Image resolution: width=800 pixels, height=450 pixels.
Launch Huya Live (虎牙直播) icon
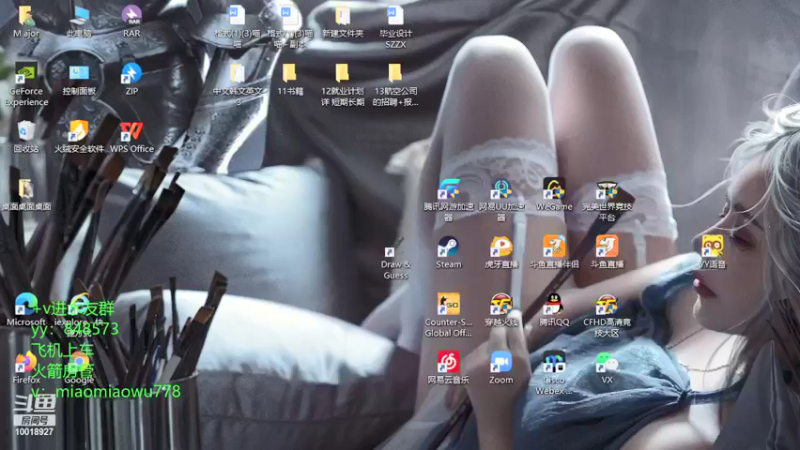point(502,252)
